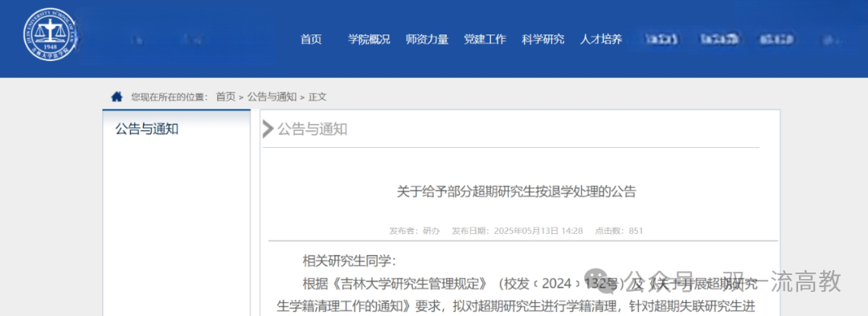Image resolution: width=868 pixels, height=316 pixels.
Task: Click the 首页 breadcrumb link
Action: pyautogui.click(x=225, y=96)
